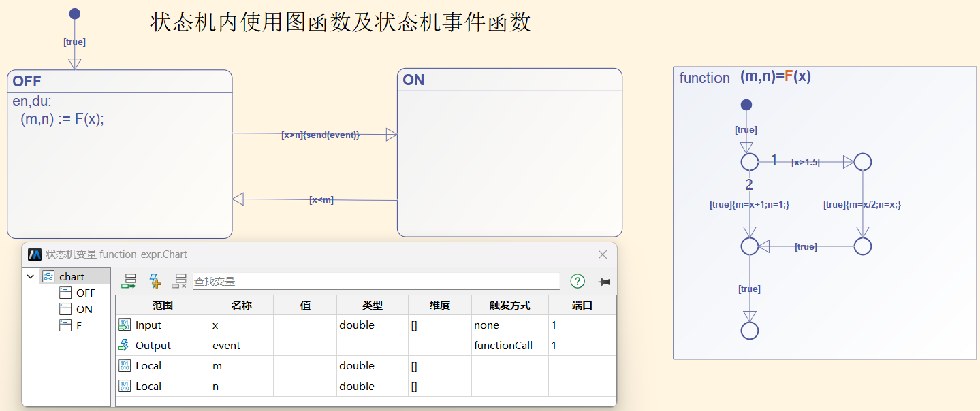
Task: Click the empty value cell of x
Action: pos(305,325)
